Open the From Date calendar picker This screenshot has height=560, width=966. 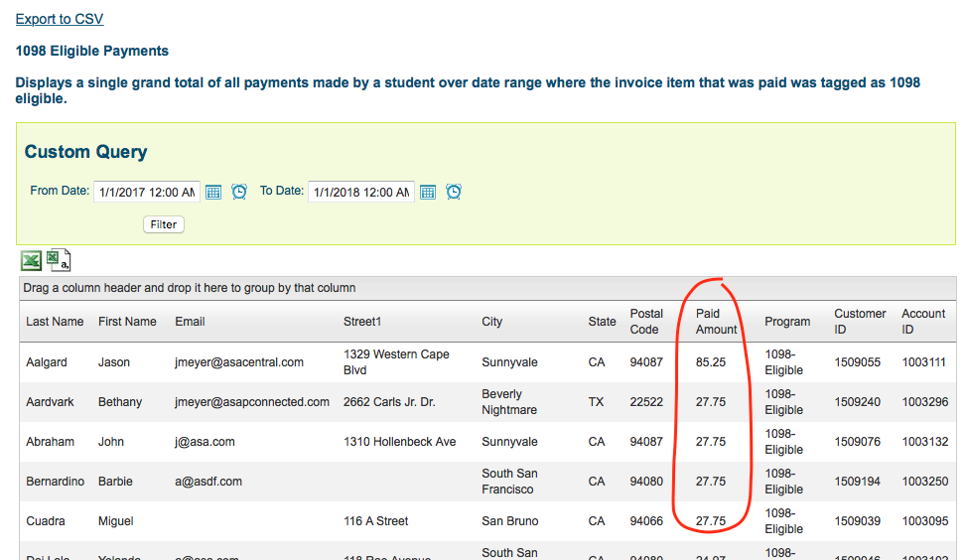pyautogui.click(x=213, y=192)
